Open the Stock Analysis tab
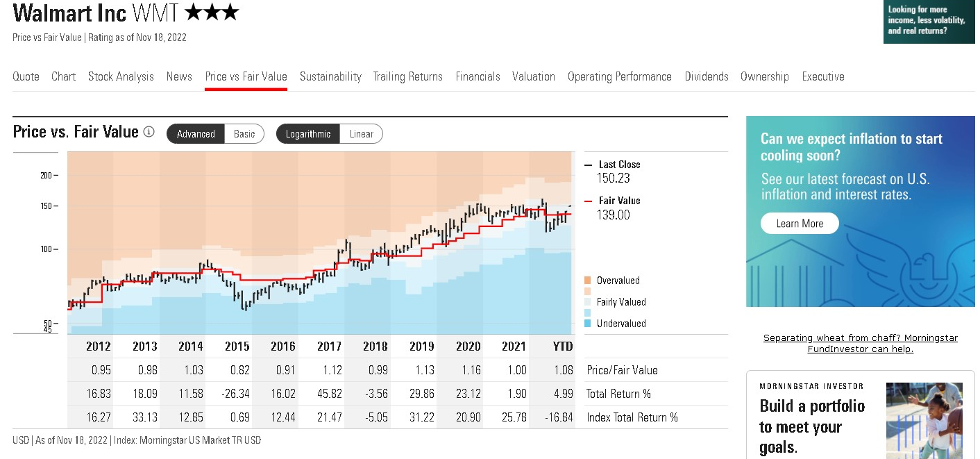 click(121, 76)
